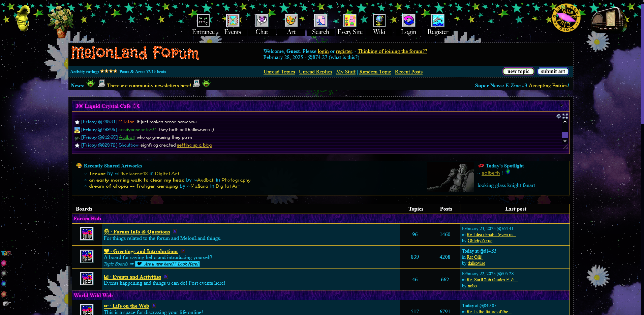
Task: Click the TOP icon on the left edge
Action: (6, 253)
